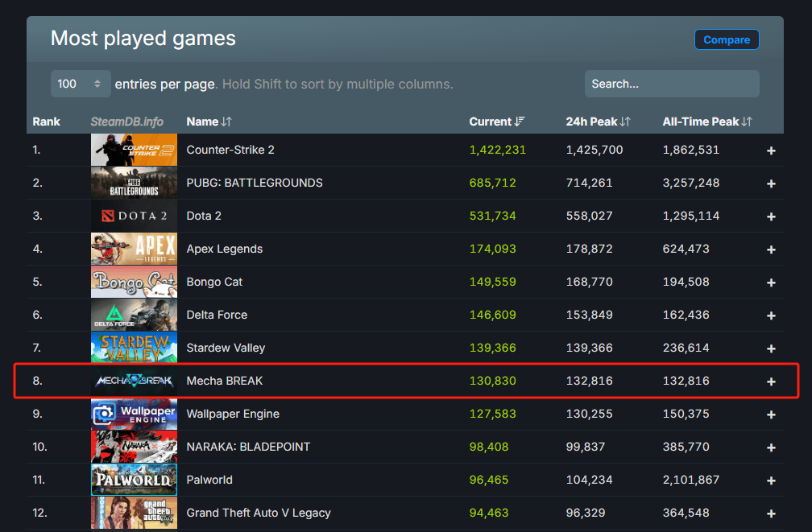Open the Mecha BREAK logo thumbnail
Screen dimensions: 812x532
click(134, 381)
